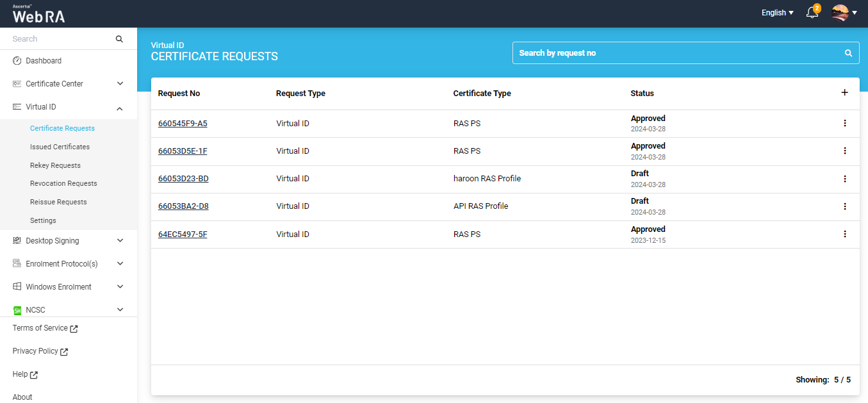Open the user profile avatar menu
Viewport: 868px width, 403px height.
pos(843,13)
